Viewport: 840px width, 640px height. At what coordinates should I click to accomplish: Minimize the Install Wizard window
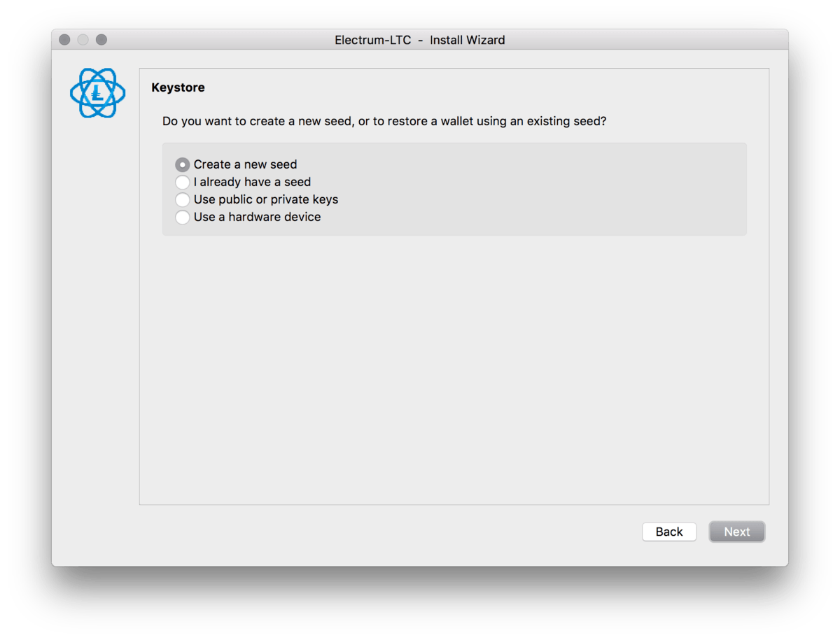coord(83,40)
